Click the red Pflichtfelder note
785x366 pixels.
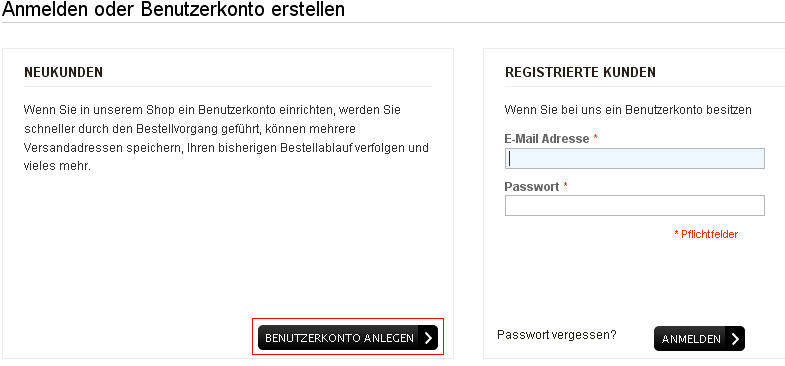[x=706, y=234]
